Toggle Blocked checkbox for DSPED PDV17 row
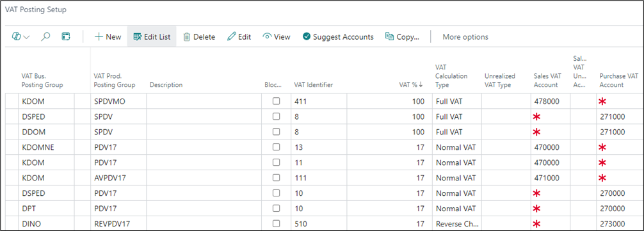 pos(277,193)
